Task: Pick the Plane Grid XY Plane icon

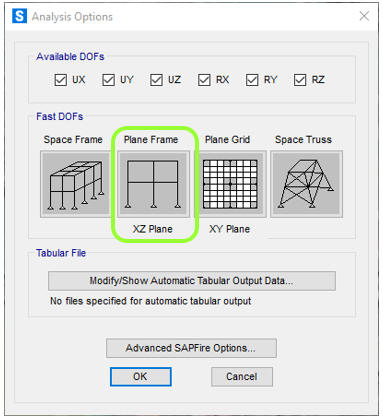Action: click(230, 184)
